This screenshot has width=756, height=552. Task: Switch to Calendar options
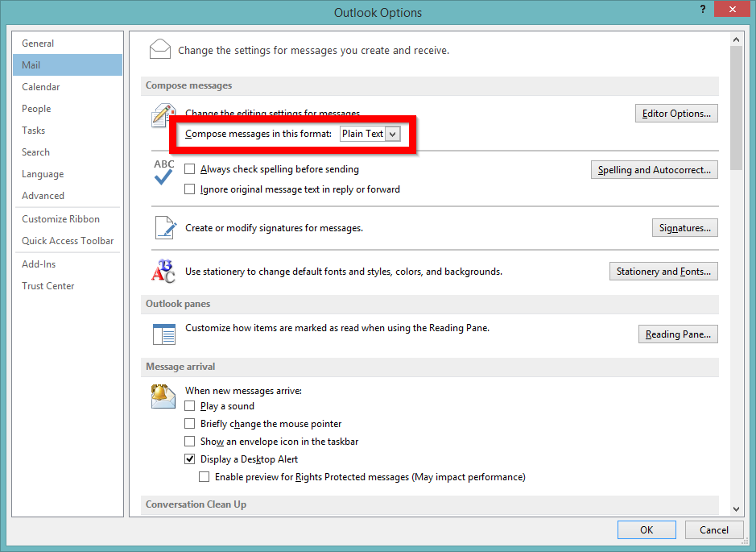(x=68, y=87)
